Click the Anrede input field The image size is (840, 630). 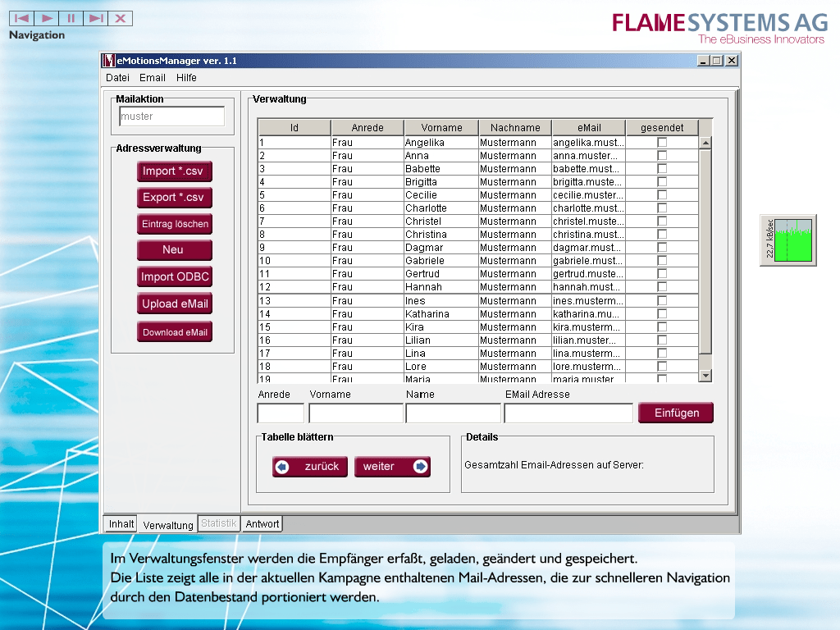click(x=281, y=413)
